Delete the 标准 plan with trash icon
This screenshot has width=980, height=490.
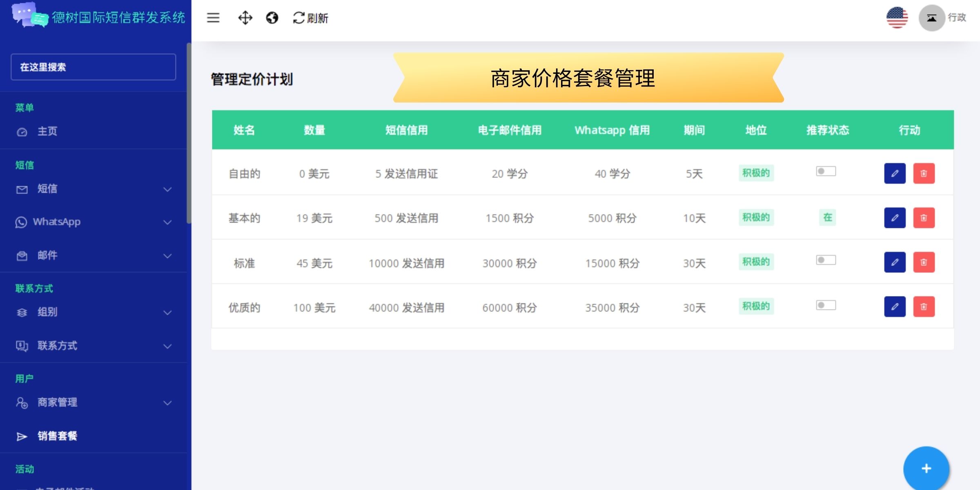(924, 262)
